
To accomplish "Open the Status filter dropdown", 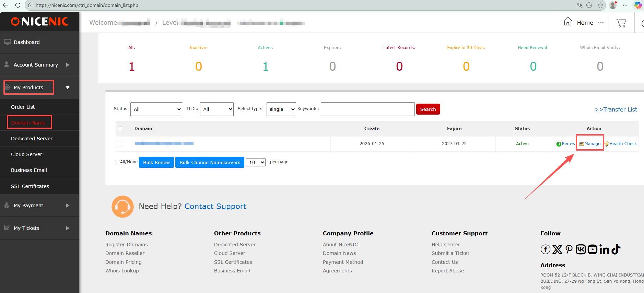I will [x=156, y=109].
